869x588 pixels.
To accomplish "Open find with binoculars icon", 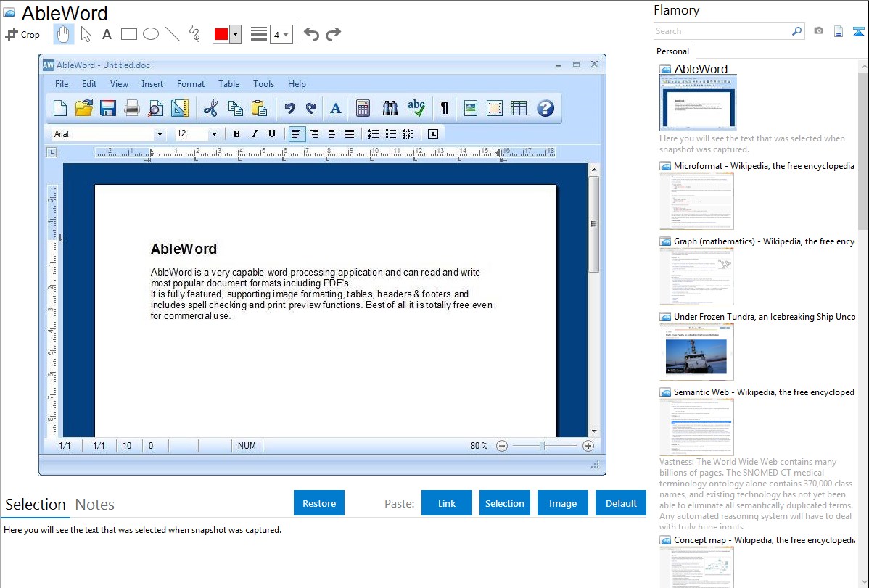I will 390,108.
